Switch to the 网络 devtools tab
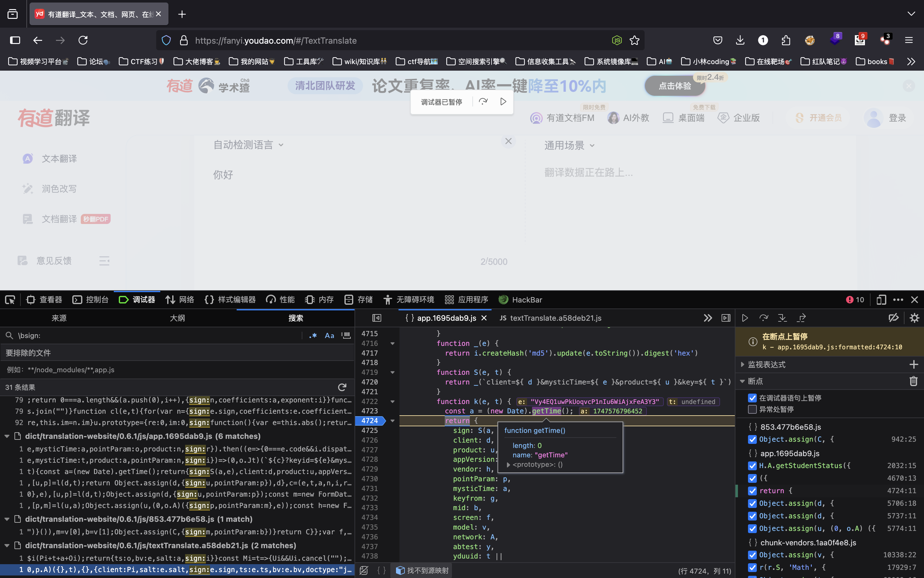The image size is (924, 578). 180,300
